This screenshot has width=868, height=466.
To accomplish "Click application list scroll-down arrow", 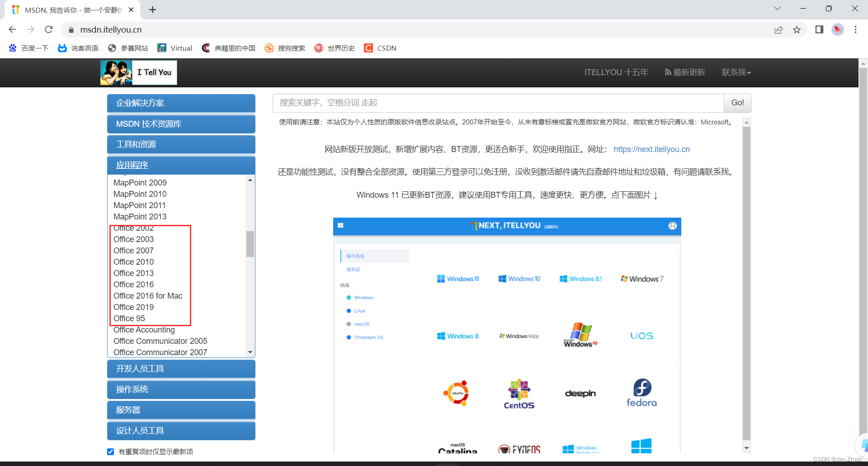I will click(x=250, y=352).
